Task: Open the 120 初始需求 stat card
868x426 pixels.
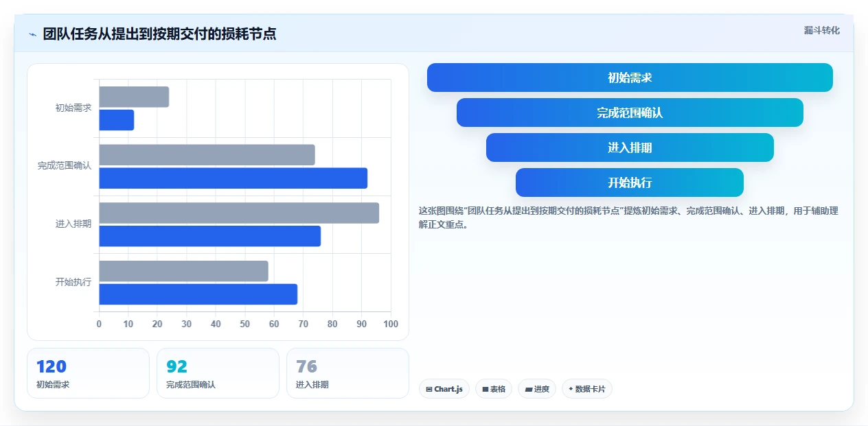Action: (88, 373)
